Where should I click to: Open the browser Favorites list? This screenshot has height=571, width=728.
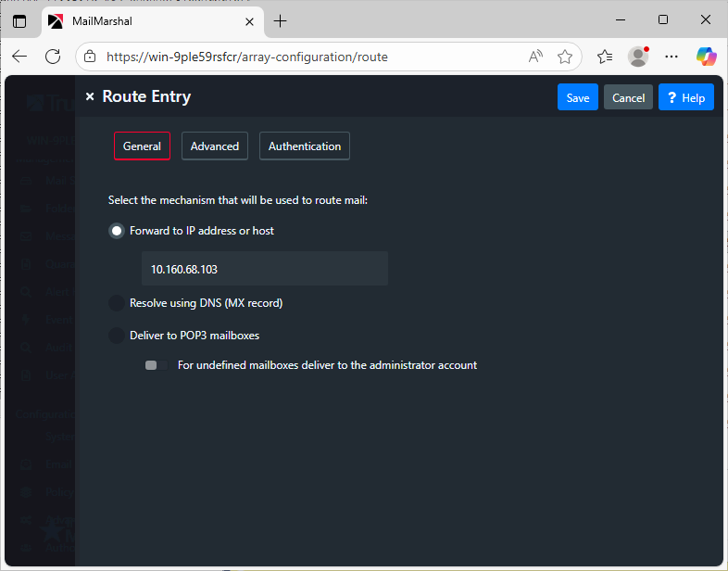point(605,57)
